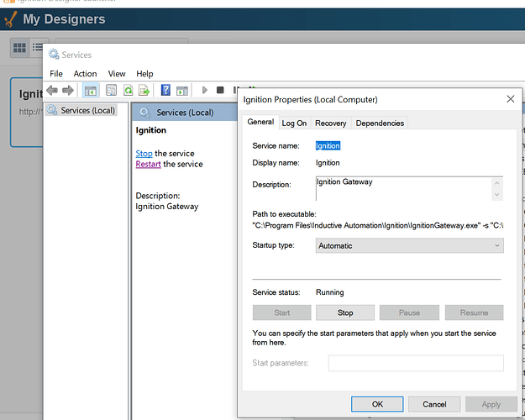Screen dimensions: 525x420
Task: Click Export List toolbar icon
Action: click(x=144, y=90)
